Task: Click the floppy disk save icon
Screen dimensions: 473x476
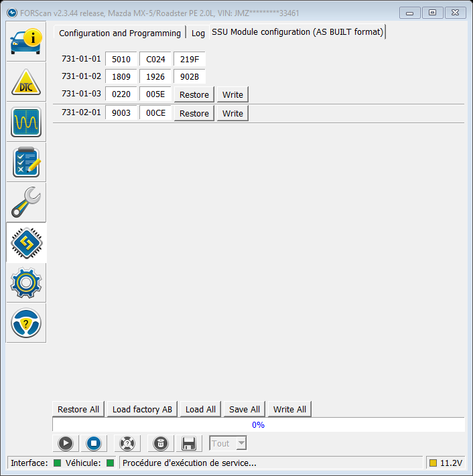Action: click(189, 443)
